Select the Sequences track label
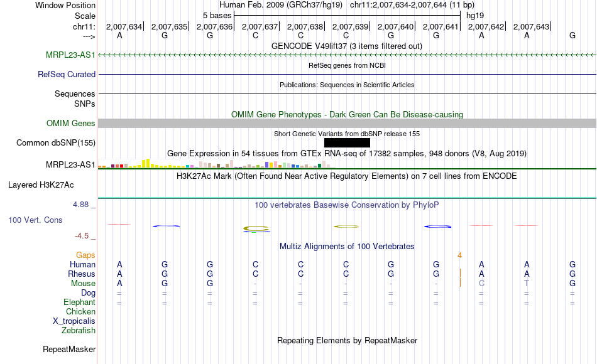 pyautogui.click(x=75, y=94)
